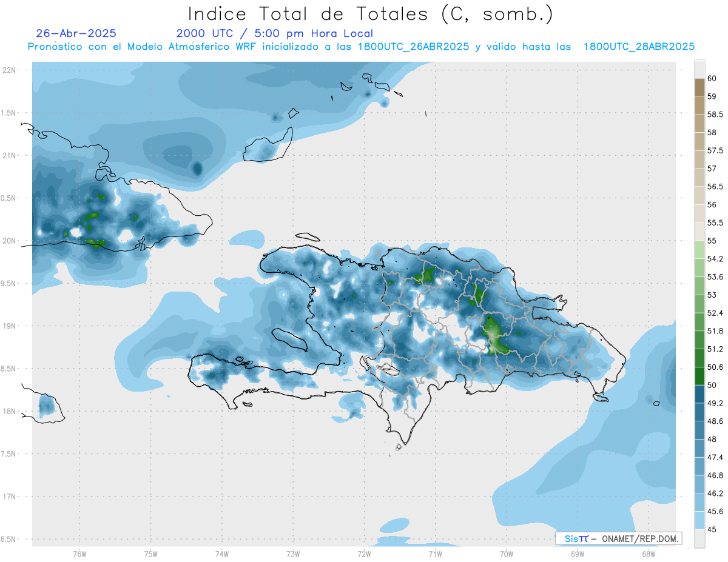Click the legend value 51.2
This screenshot has width=728, height=562.
click(x=715, y=349)
